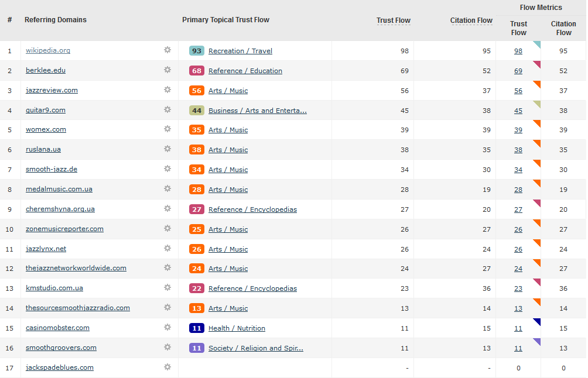The width and height of the screenshot is (588, 378).
Task: Open the wikipedia.org referring domain link
Action: [x=48, y=50]
